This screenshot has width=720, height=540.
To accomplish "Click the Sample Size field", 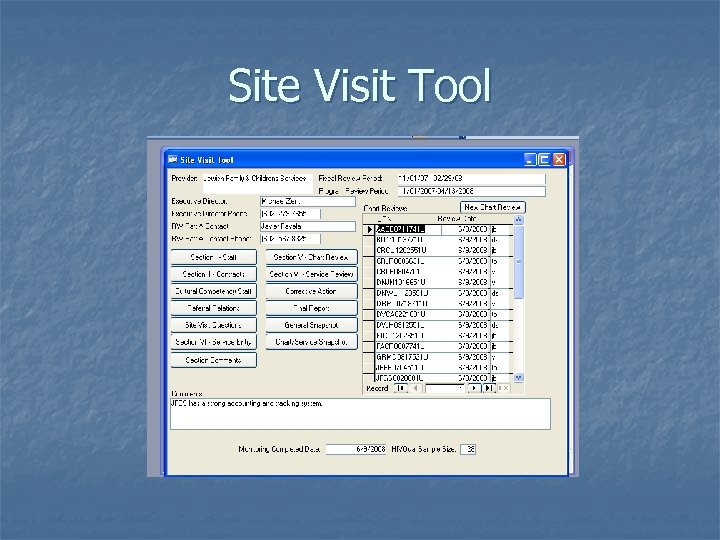I will coord(468,449).
